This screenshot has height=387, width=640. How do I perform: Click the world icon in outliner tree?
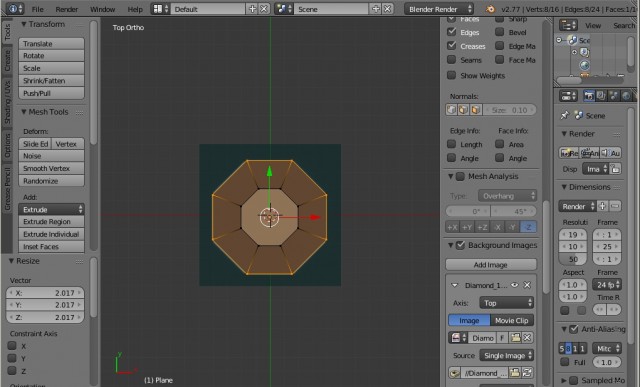point(584,65)
